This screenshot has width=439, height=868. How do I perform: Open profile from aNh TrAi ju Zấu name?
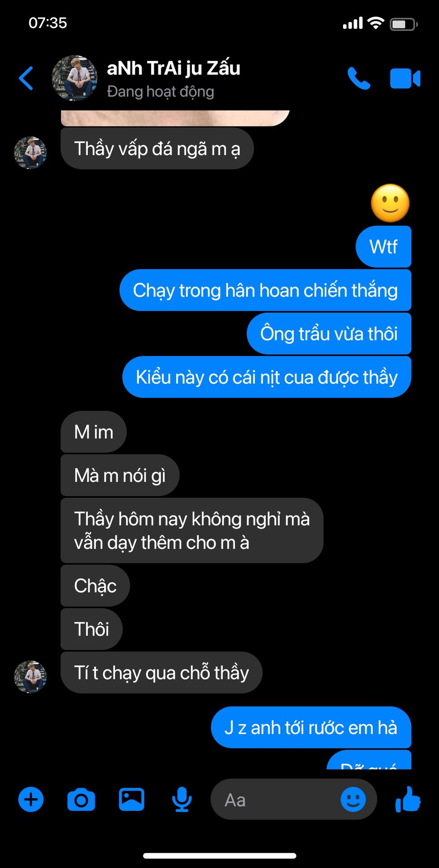[x=173, y=68]
